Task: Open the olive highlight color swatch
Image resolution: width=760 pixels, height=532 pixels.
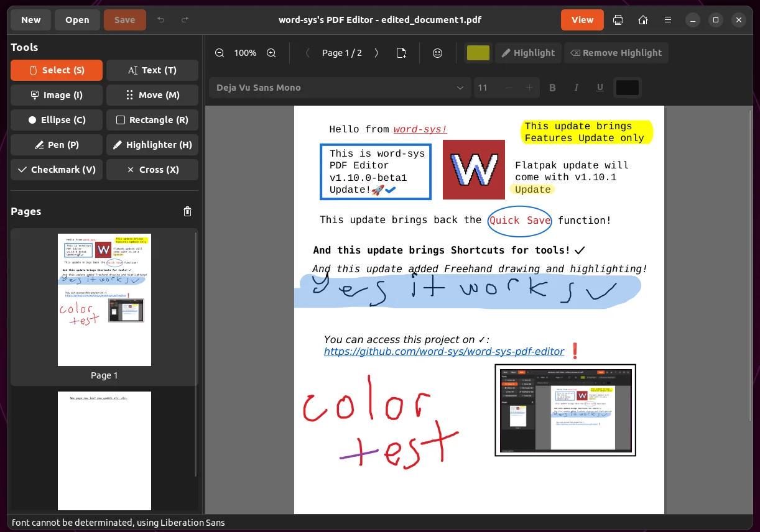Action: coord(478,53)
